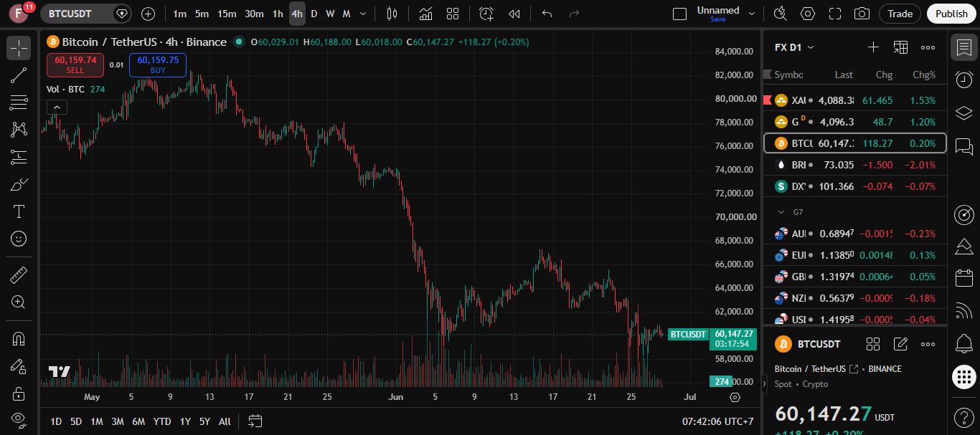Start bar replay mode

[514, 14]
